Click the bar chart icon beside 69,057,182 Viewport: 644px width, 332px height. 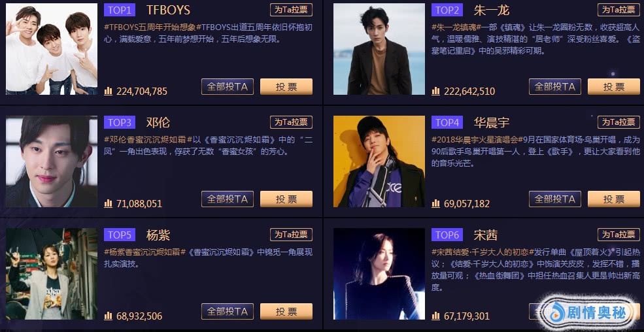(x=436, y=203)
